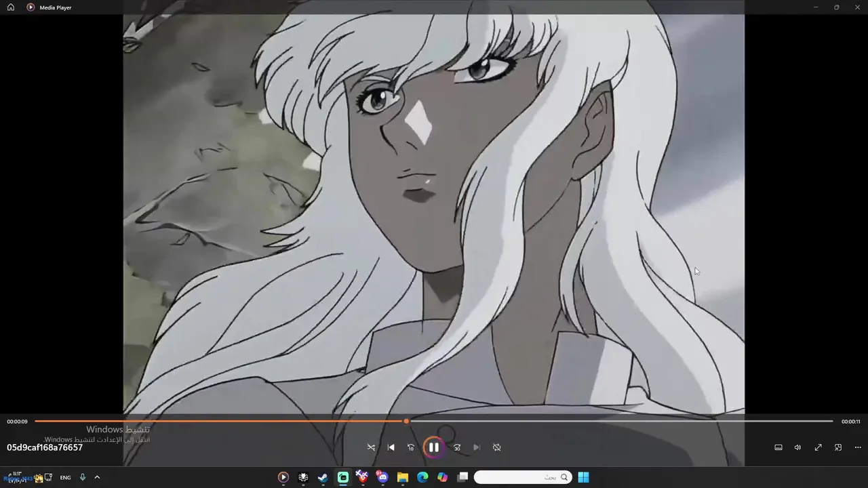Open Media Player from the taskbar

point(283,477)
